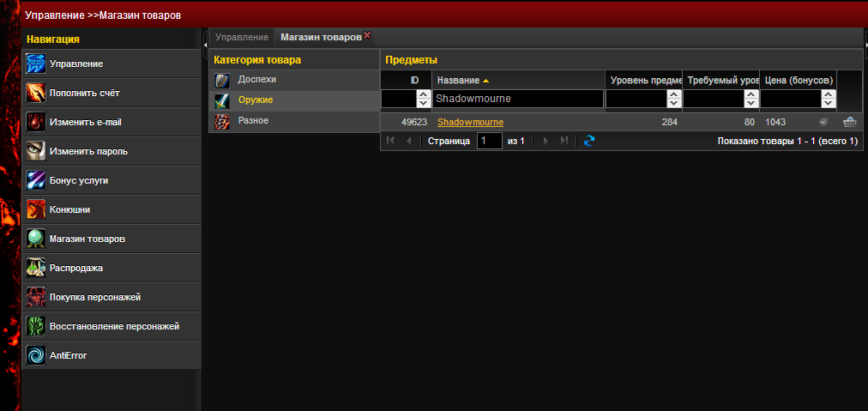
Task: Click the Цена (бонусов) filter input
Action: point(791,100)
